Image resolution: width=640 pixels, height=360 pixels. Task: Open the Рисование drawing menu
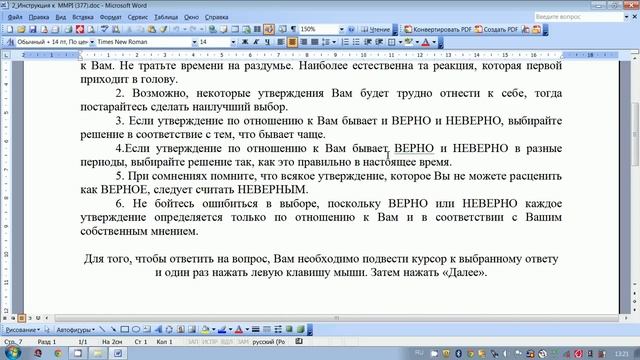(22, 330)
